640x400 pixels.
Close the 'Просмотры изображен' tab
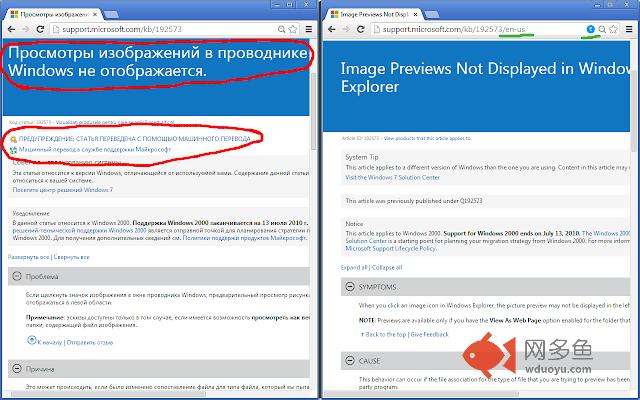coord(95,14)
